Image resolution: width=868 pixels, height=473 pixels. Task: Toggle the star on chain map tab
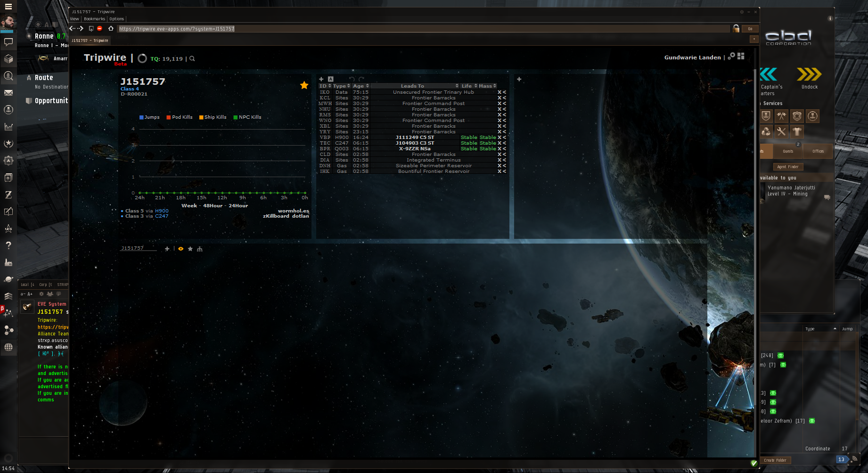coord(190,249)
